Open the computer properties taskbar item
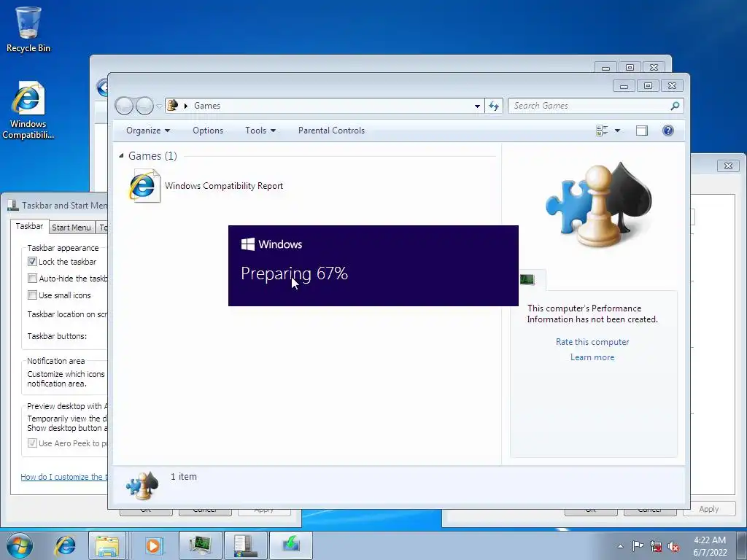 [x=245, y=545]
